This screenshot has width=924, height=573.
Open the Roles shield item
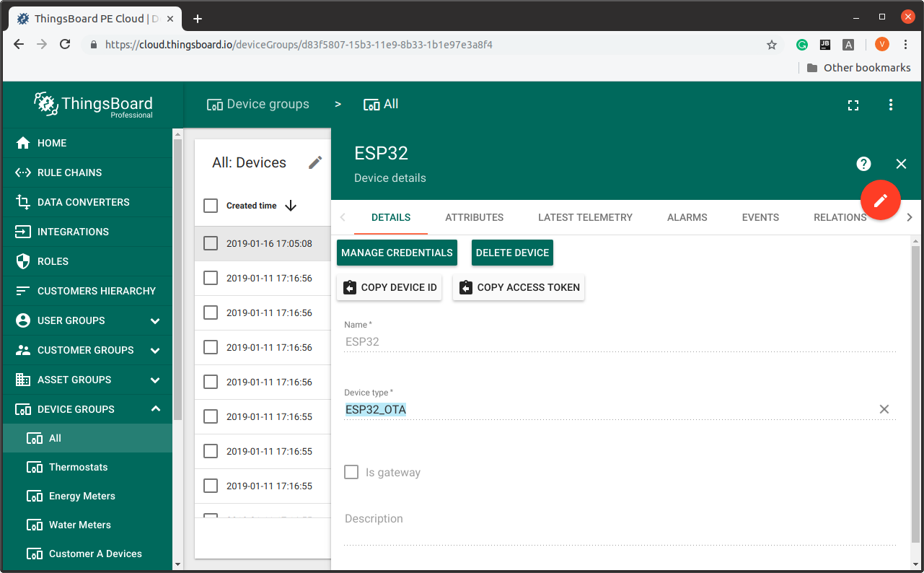[87, 261]
